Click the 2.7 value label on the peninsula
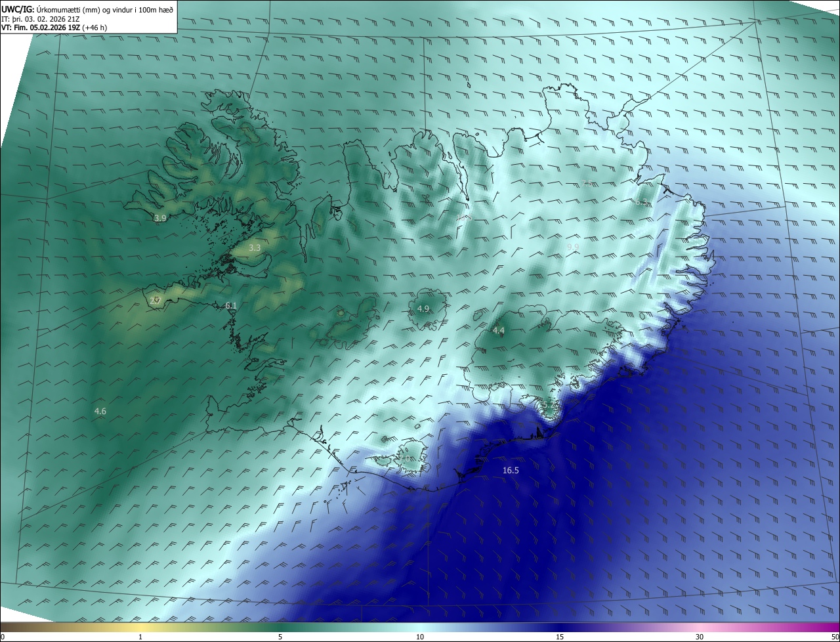 coord(155,301)
